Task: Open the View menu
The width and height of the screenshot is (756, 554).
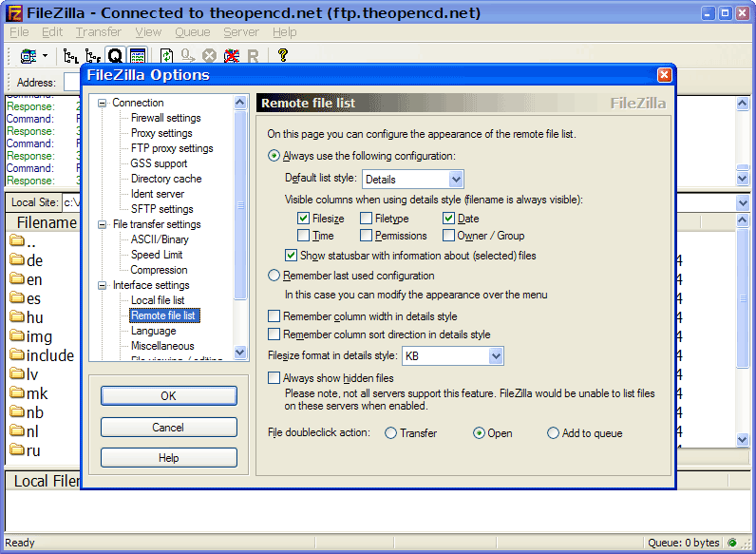Action: (148, 32)
